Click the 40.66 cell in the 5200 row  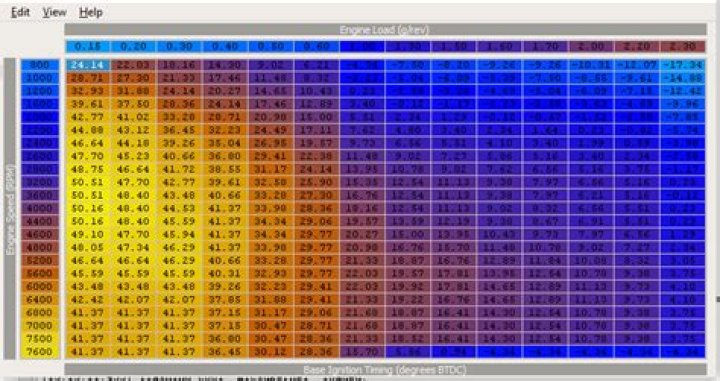[x=225, y=260]
